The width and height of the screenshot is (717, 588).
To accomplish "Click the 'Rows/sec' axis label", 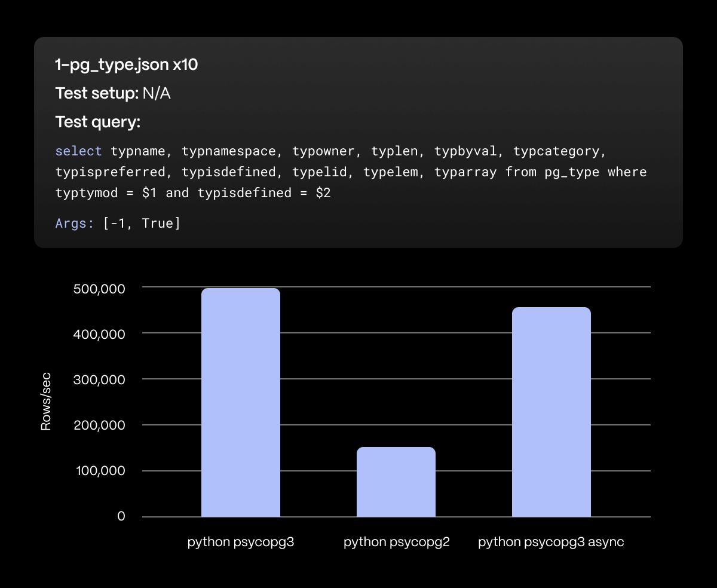I will click(46, 401).
